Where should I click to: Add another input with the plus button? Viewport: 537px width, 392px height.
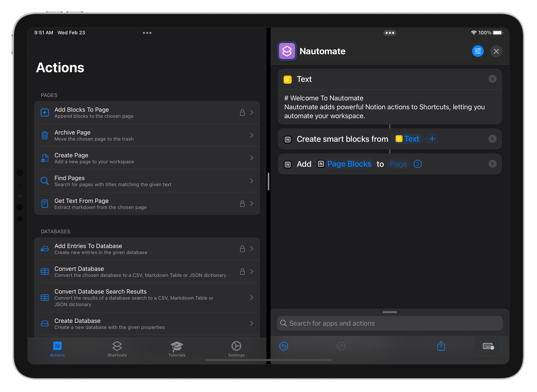click(432, 139)
